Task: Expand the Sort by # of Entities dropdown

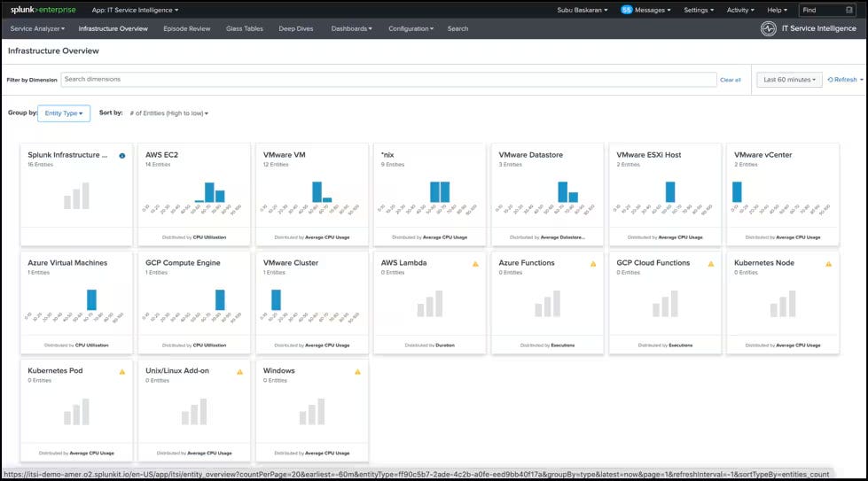Action: point(168,113)
